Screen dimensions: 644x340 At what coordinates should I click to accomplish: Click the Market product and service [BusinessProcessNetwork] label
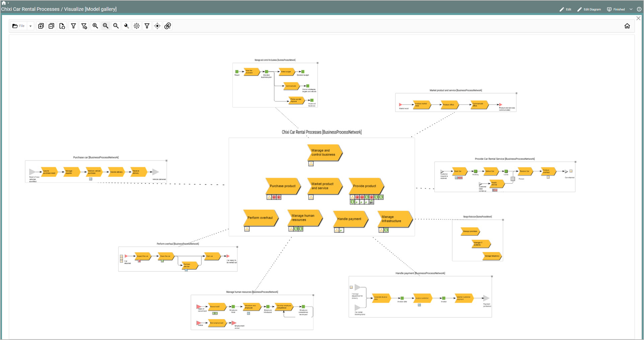456,90
